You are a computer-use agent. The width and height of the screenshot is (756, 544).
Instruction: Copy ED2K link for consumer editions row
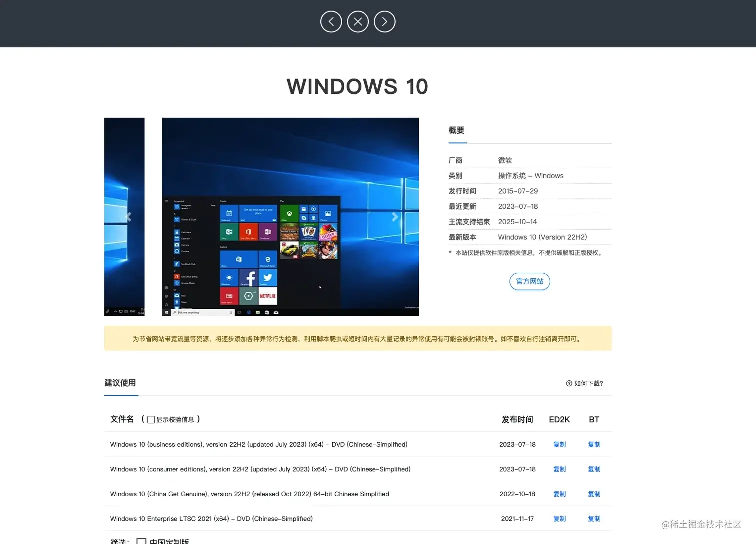click(559, 469)
